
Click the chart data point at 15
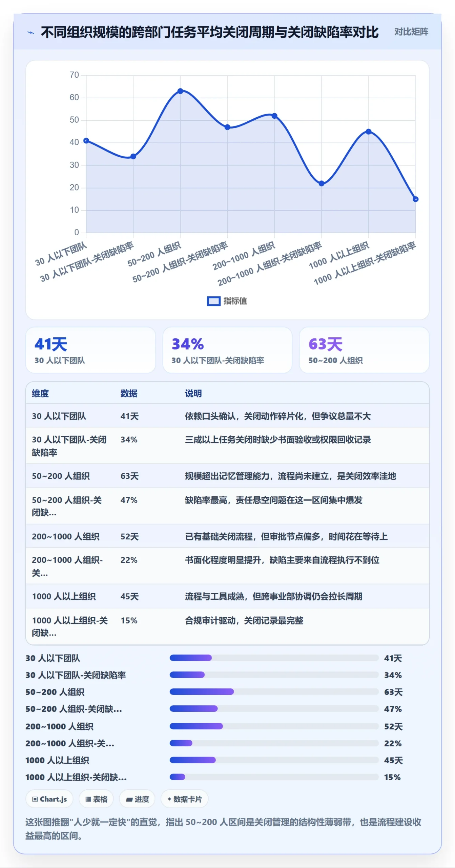(415, 199)
